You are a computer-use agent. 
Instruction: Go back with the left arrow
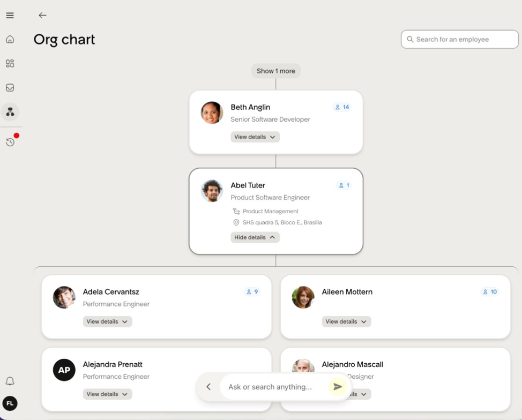[42, 16]
